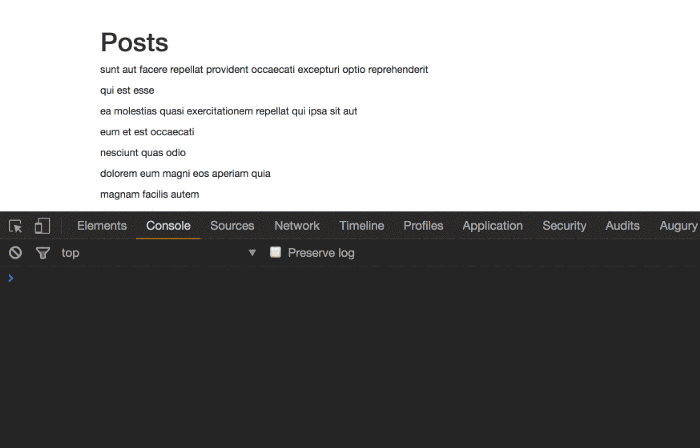The width and height of the screenshot is (700, 448).
Task: Open the Timeline tab
Action: (362, 226)
